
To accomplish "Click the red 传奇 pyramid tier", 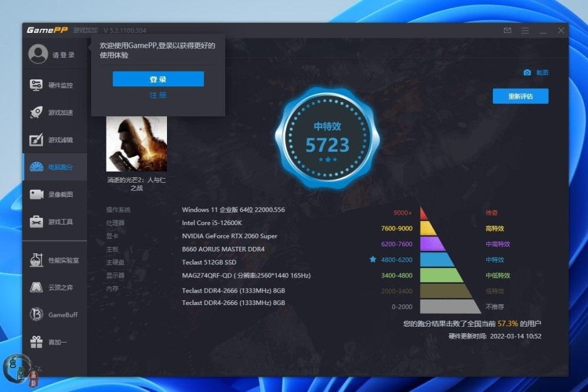I will pyautogui.click(x=424, y=213).
